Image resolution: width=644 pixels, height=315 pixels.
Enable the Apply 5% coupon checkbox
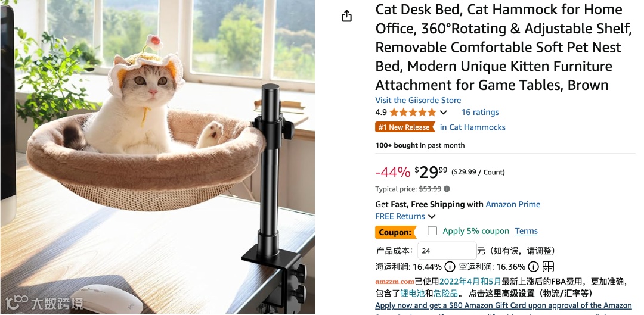click(x=432, y=230)
